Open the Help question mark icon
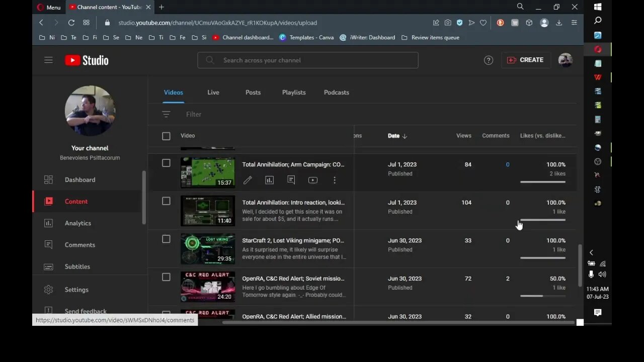Viewport: 644px width, 362px height. click(489, 60)
